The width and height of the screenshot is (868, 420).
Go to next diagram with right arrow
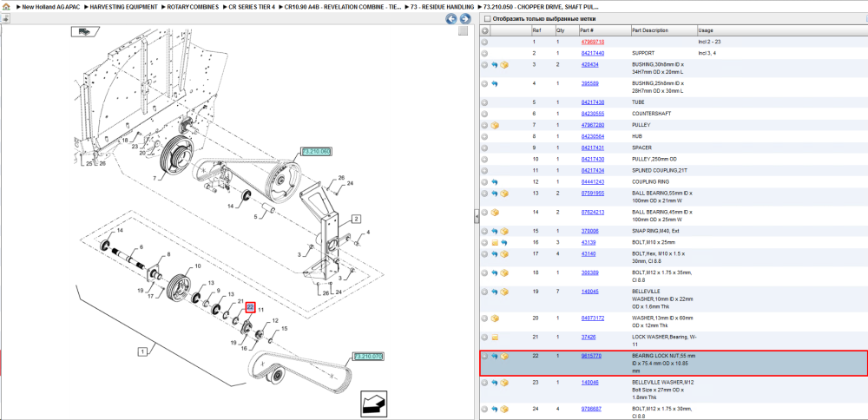click(x=465, y=19)
